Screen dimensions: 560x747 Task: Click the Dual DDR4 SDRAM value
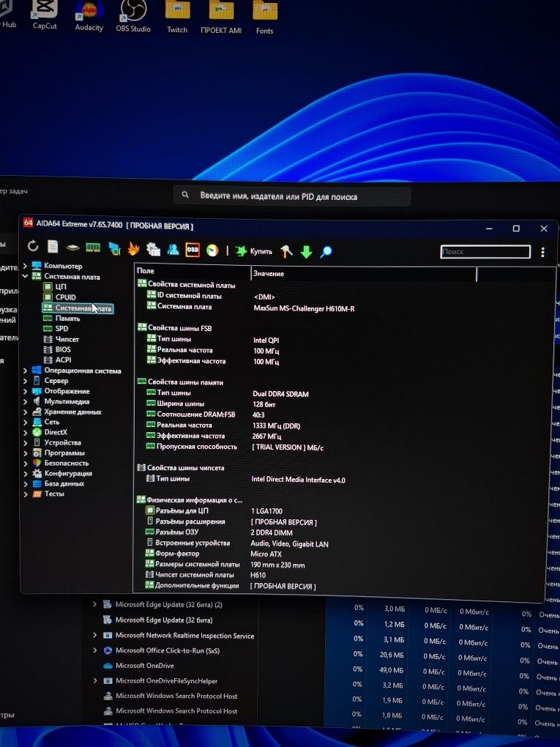(280, 394)
